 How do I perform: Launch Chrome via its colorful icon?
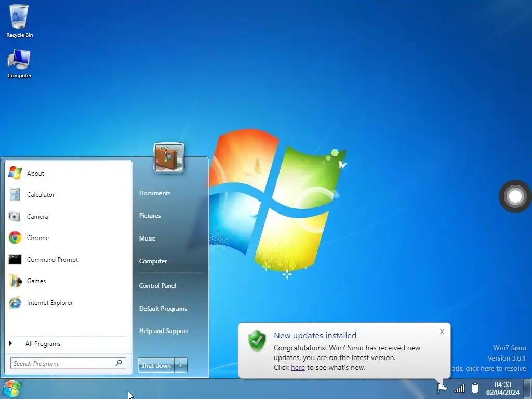15,238
